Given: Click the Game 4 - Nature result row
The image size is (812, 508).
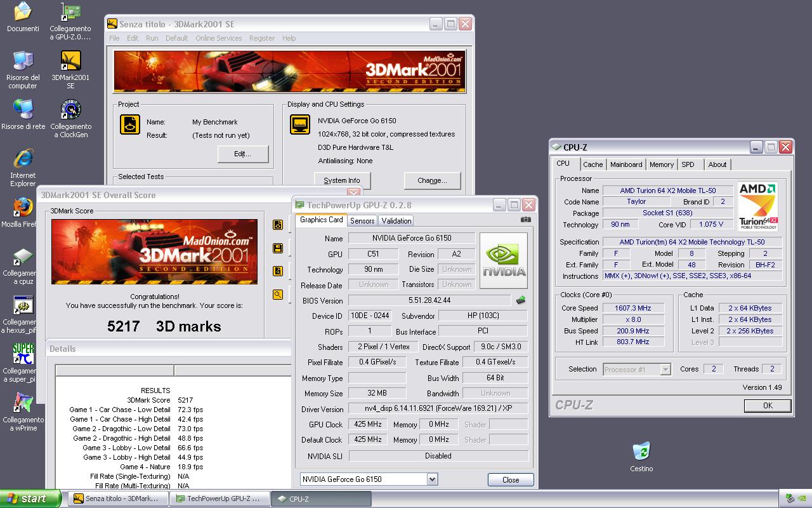Looking at the screenshot, I should click(162, 467).
